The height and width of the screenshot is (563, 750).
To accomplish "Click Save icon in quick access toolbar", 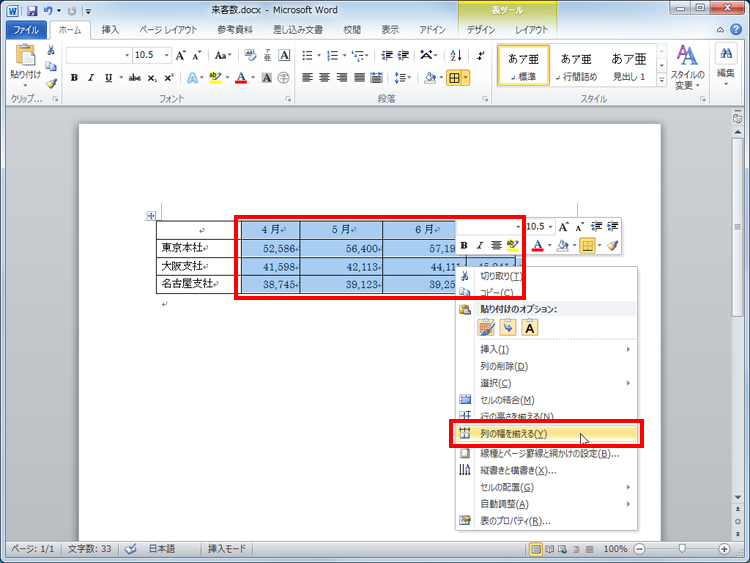I will pos(32,10).
